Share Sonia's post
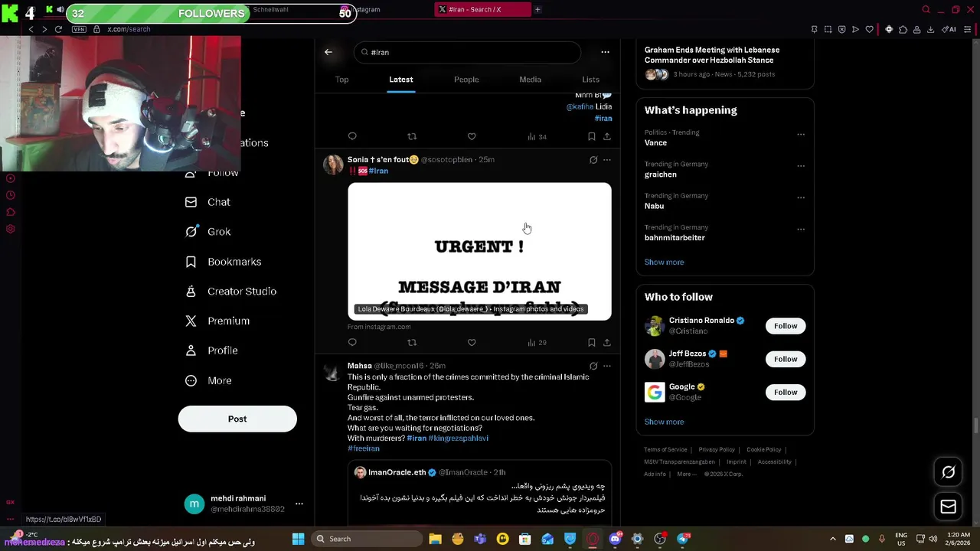Image resolution: width=980 pixels, height=551 pixels. coord(606,342)
